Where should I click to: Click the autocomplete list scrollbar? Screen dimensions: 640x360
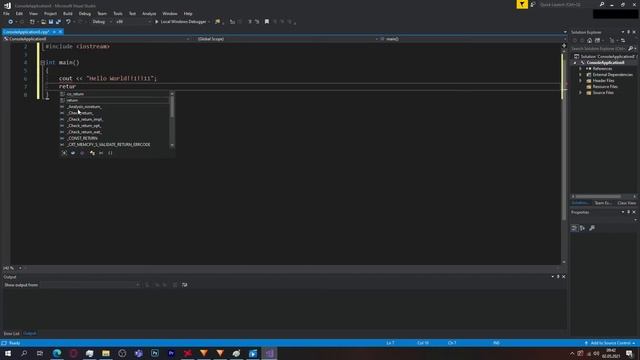[172, 119]
